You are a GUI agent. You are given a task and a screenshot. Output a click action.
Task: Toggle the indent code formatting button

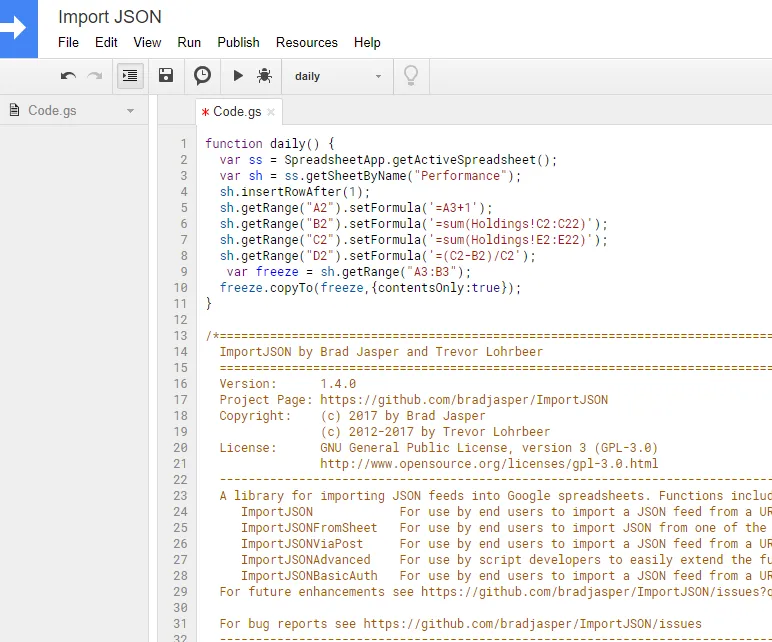(x=130, y=76)
